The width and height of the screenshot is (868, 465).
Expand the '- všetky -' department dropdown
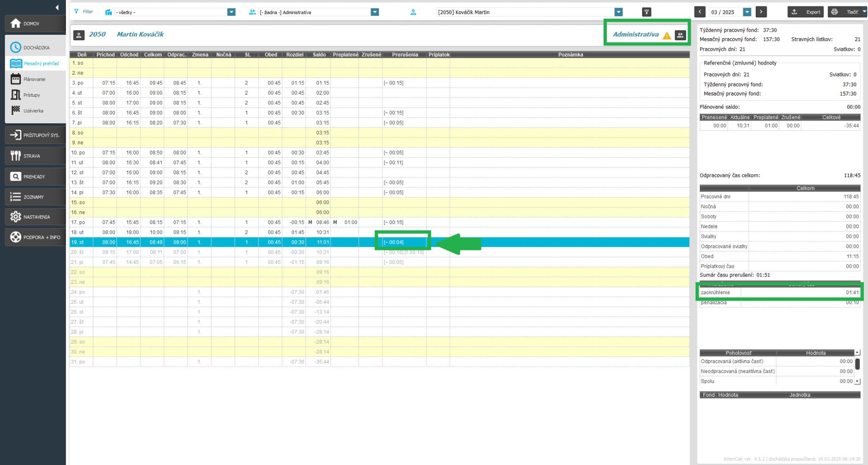[231, 12]
